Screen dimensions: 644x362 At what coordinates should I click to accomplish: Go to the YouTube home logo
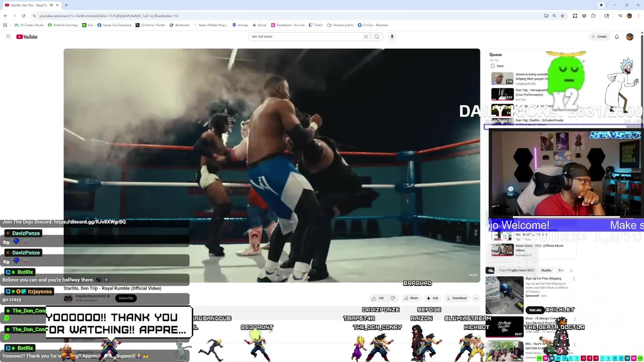pos(27,37)
